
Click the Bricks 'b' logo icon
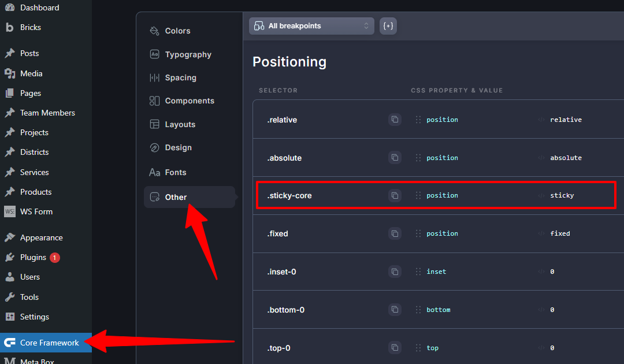point(10,27)
